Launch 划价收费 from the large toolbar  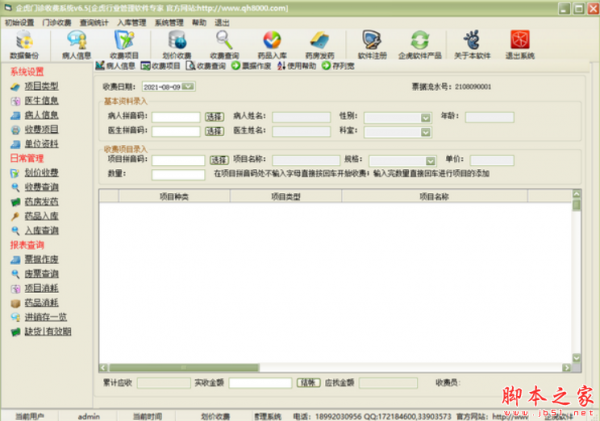click(177, 45)
